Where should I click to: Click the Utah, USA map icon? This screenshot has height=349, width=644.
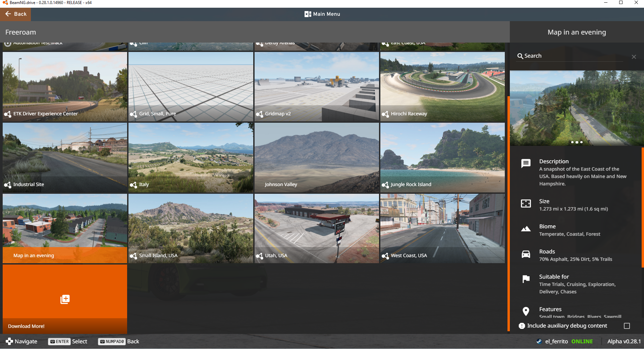click(x=259, y=256)
